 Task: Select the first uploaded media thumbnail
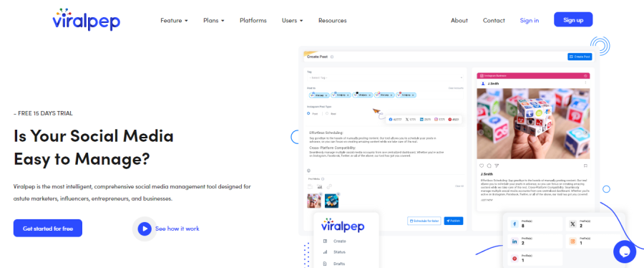pyautogui.click(x=314, y=201)
